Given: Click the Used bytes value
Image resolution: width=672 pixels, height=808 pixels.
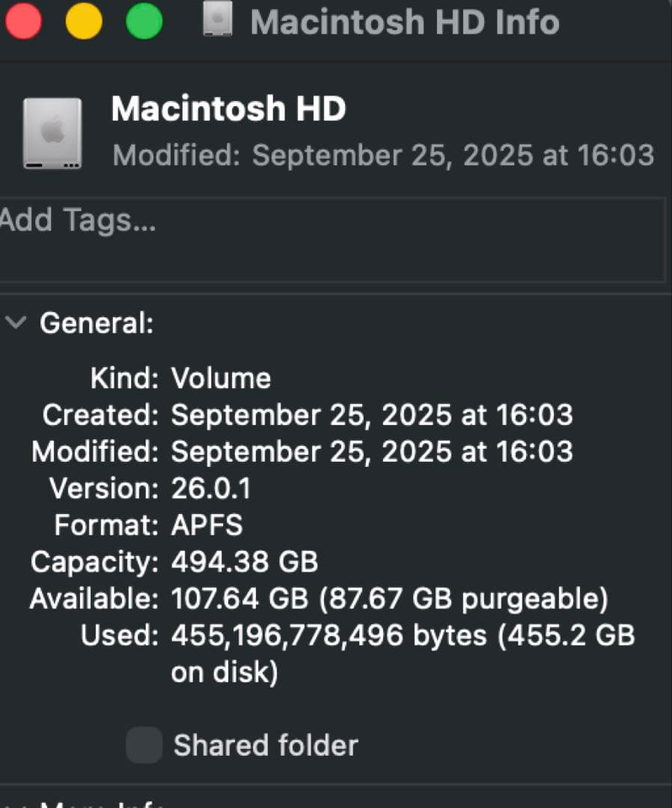Looking at the screenshot, I should [402, 635].
